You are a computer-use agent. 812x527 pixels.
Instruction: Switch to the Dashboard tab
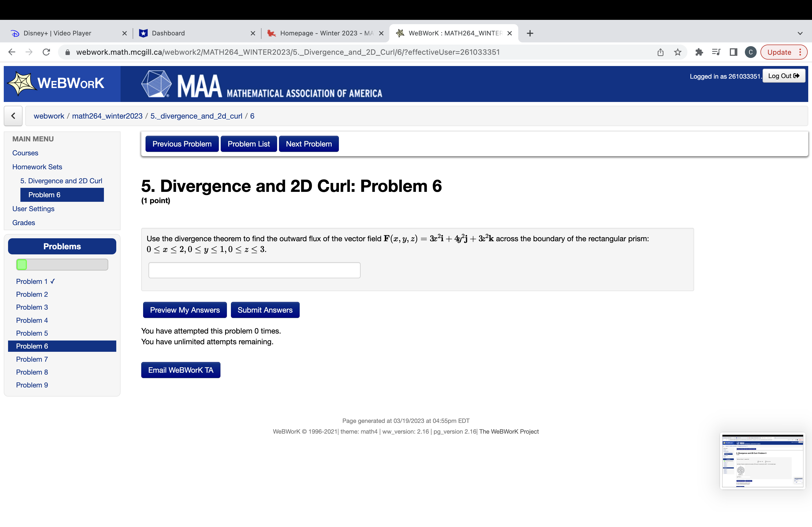(x=168, y=33)
